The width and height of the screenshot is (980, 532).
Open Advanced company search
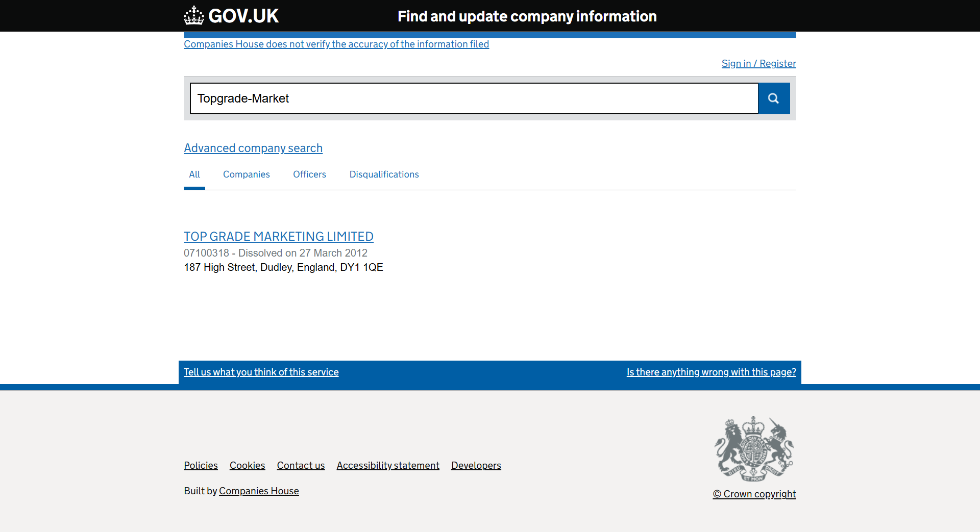pyautogui.click(x=253, y=148)
